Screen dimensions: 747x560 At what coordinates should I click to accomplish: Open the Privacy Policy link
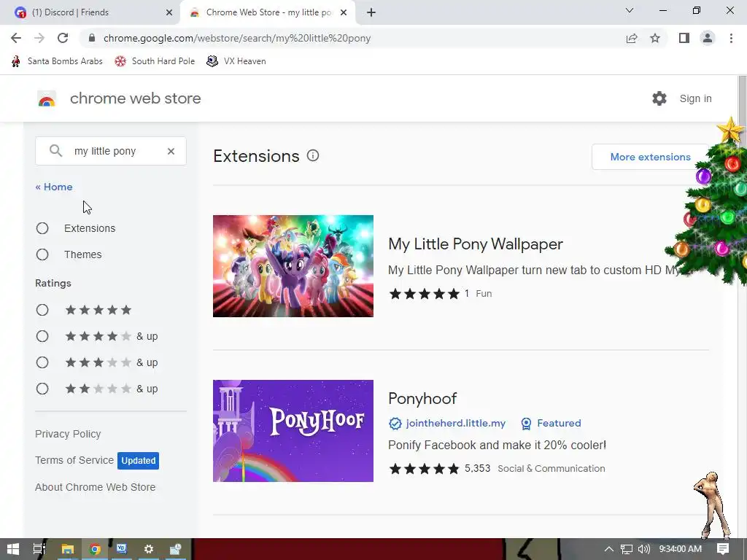coord(68,435)
